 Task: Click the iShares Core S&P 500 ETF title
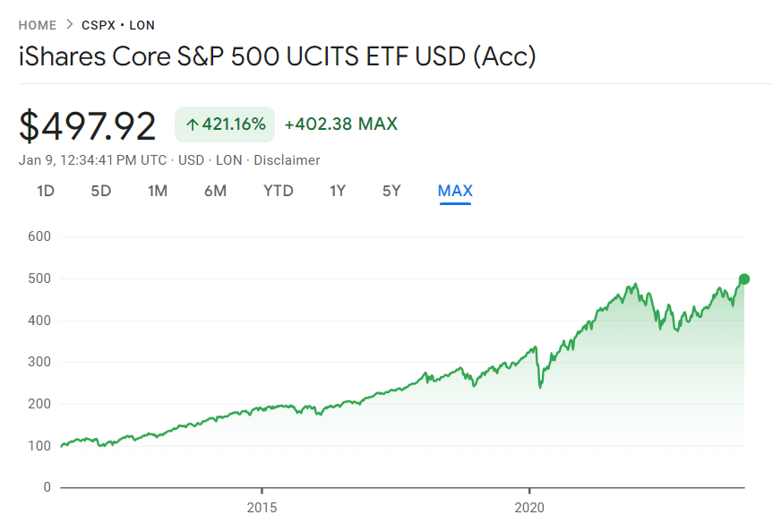(277, 56)
